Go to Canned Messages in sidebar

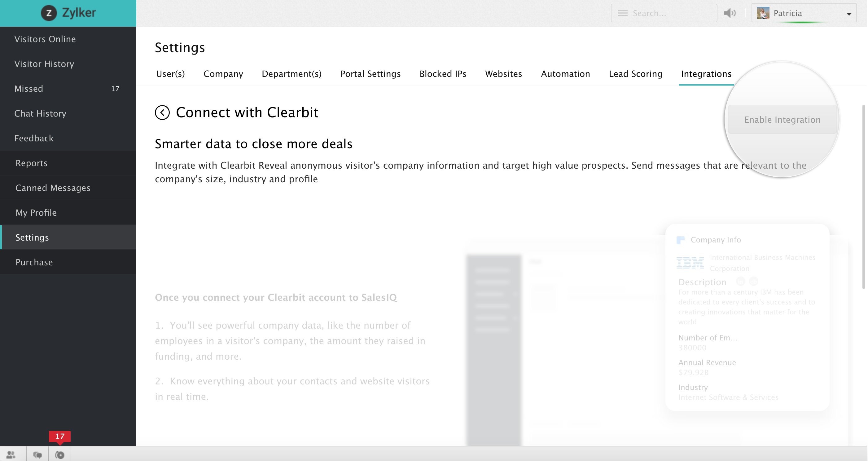tap(53, 188)
